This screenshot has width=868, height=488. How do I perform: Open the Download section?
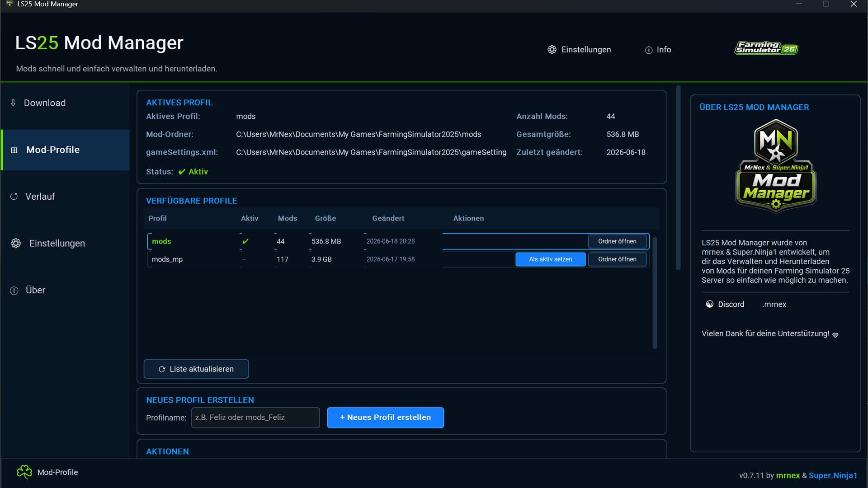point(65,103)
